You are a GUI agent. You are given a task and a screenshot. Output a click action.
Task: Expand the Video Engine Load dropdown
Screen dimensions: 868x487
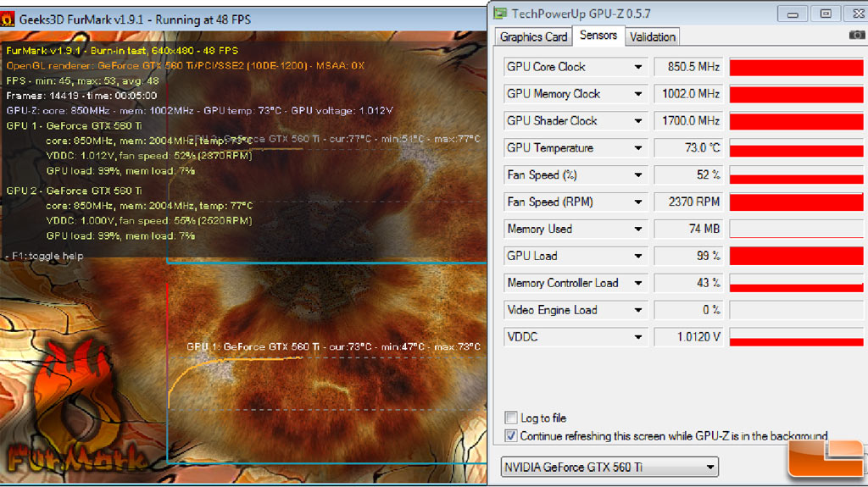[638, 310]
